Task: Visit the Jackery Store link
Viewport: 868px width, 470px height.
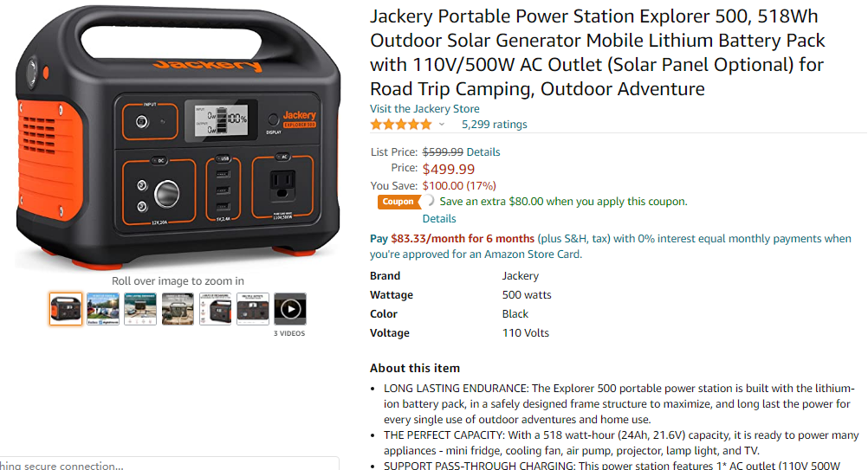Action: [424, 109]
